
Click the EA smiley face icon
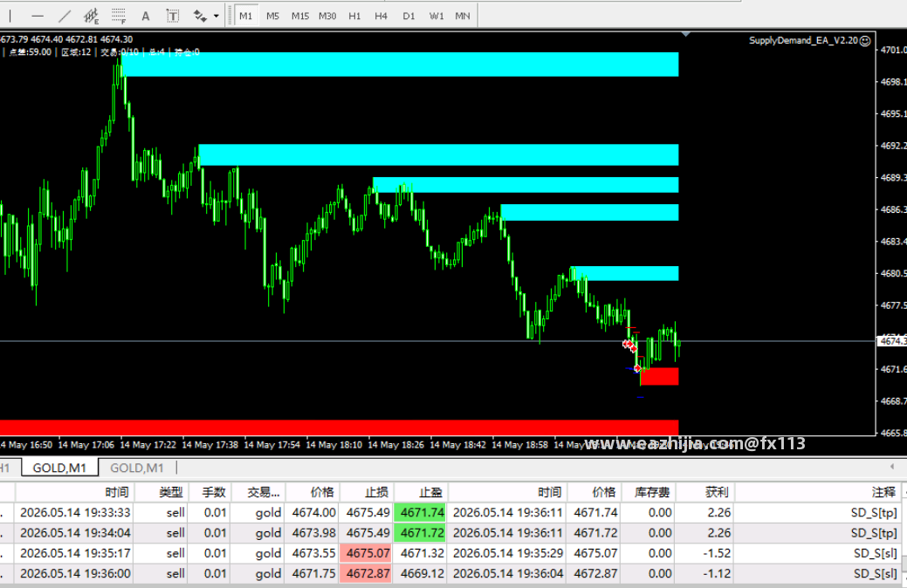pyautogui.click(x=865, y=40)
